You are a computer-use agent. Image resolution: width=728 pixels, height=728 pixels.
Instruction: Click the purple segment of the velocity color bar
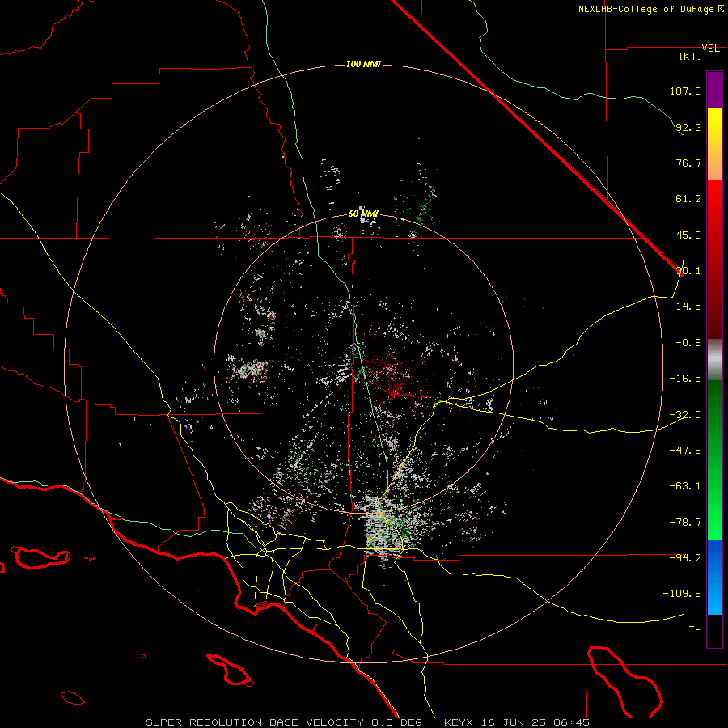[x=714, y=90]
